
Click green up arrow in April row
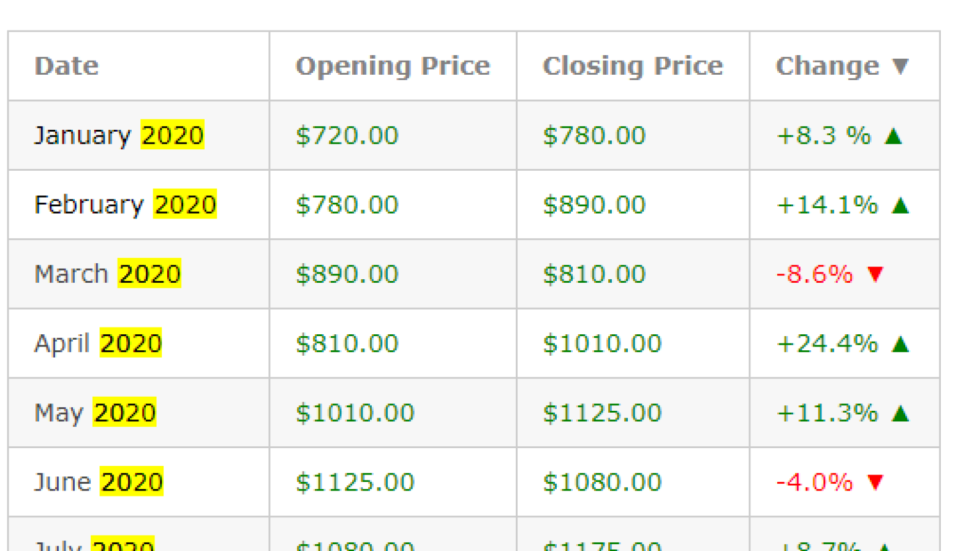click(900, 343)
